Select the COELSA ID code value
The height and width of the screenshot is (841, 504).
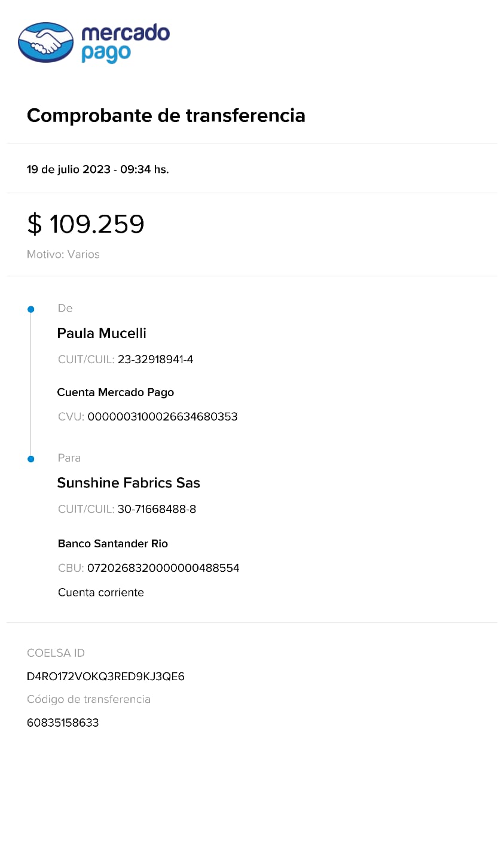coord(106,677)
